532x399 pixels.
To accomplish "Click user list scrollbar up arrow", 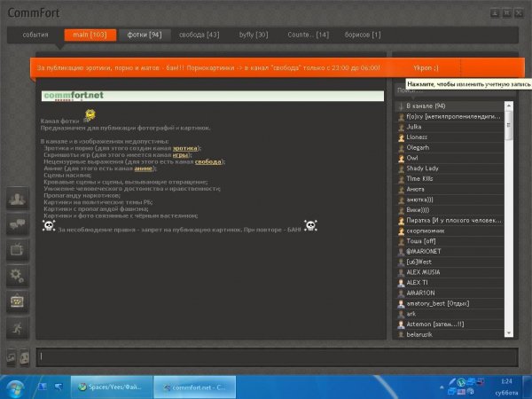I will click(509, 106).
